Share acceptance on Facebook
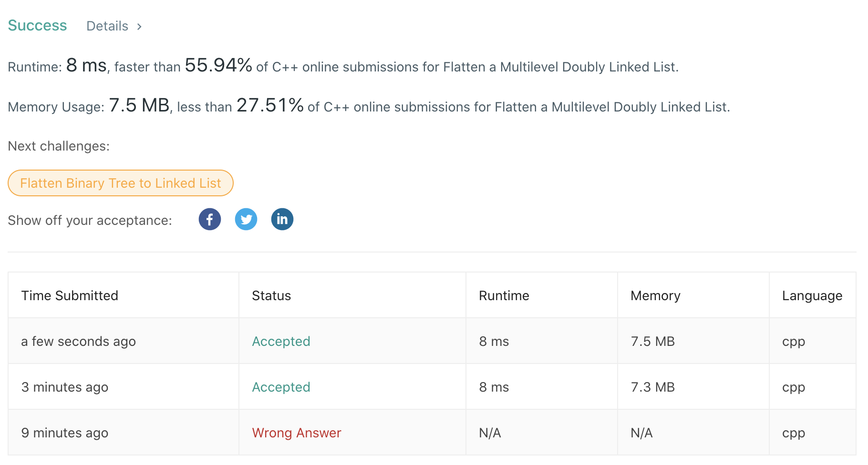 [210, 220]
